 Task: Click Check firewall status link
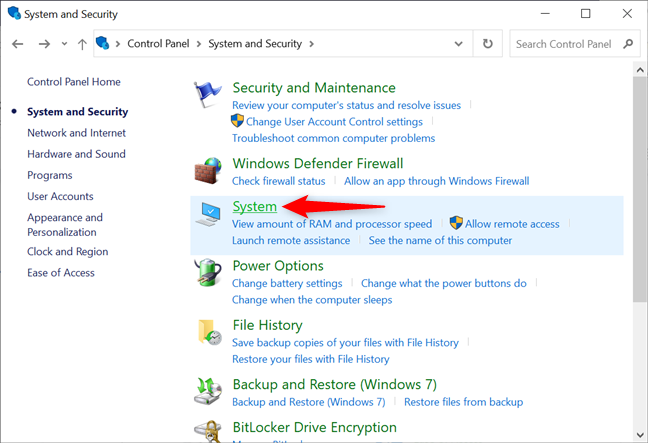[279, 181]
